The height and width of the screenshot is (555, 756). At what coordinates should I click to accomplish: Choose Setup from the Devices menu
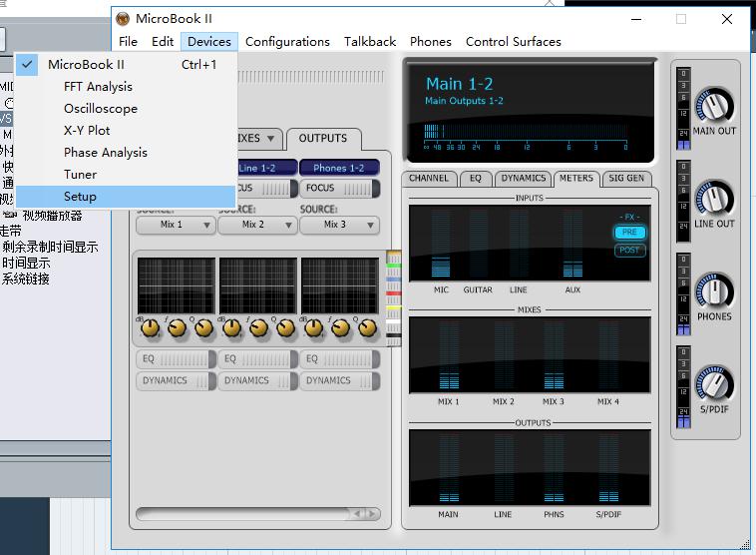tap(80, 197)
